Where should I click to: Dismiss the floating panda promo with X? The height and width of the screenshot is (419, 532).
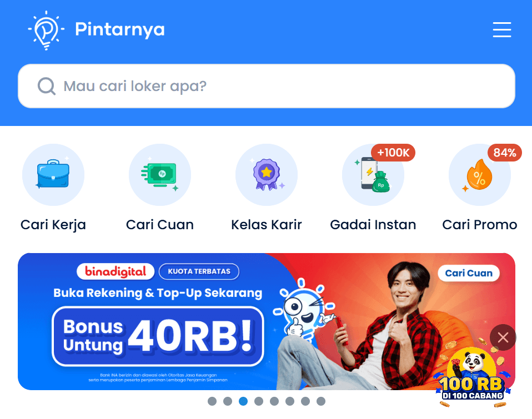[503, 337]
